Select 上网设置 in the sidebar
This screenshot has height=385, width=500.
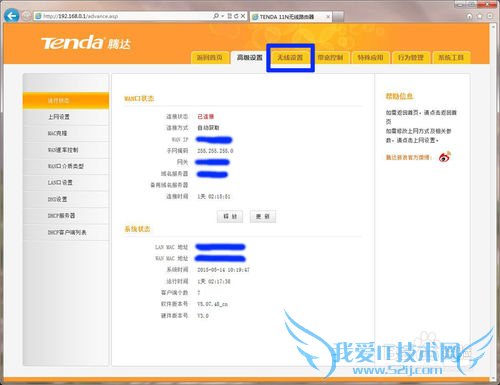(x=66, y=117)
